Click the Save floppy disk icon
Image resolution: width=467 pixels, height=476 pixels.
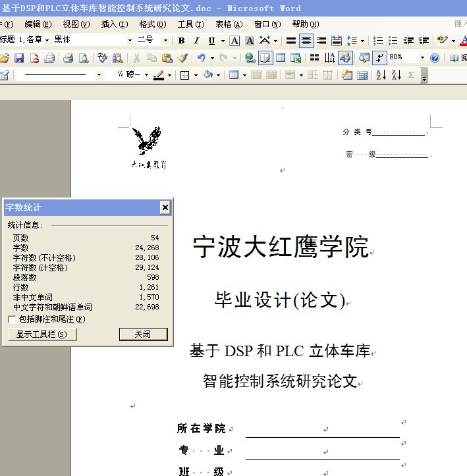[x=19, y=58]
